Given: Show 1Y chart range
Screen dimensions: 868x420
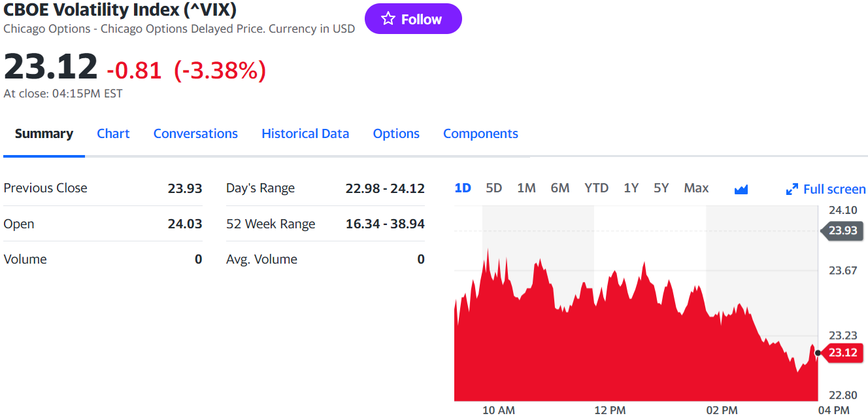Looking at the screenshot, I should [x=631, y=188].
